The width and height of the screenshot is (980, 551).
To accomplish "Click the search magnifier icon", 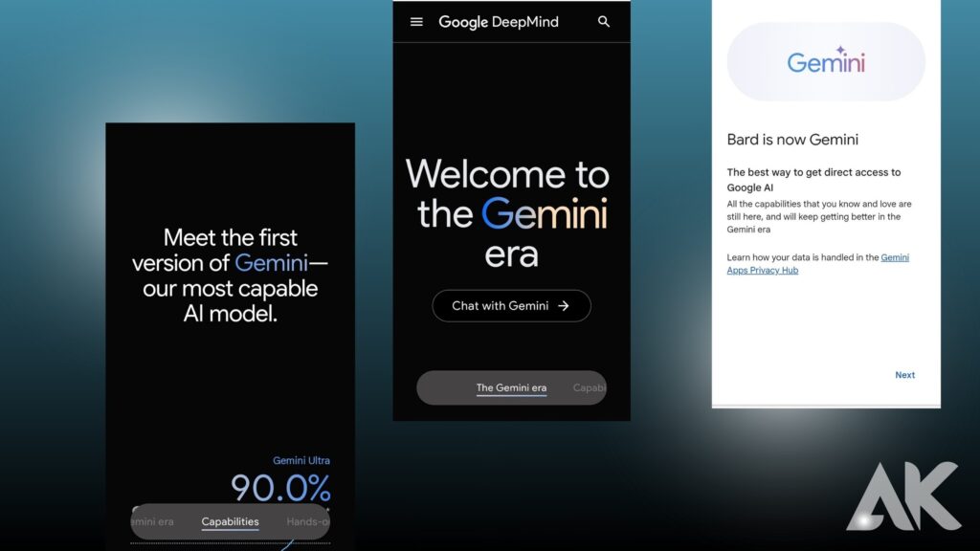I will pos(604,22).
